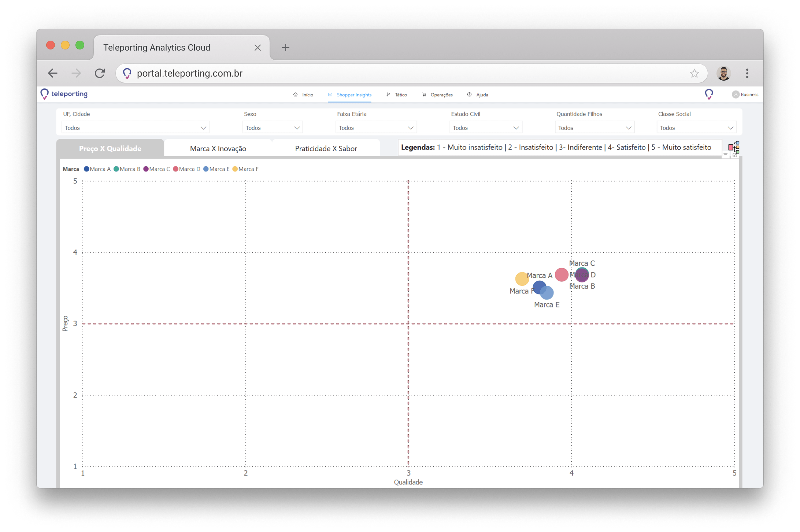Reload the page with the refresh icon
The image size is (800, 532).
coord(100,73)
